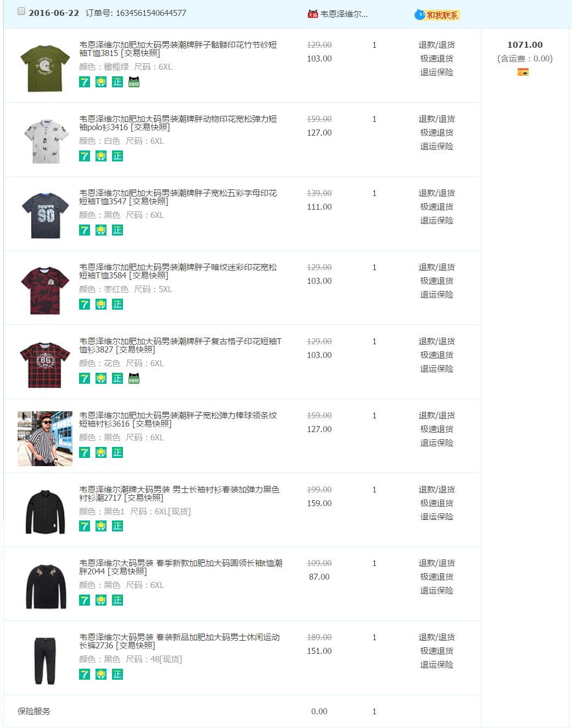Open the black long-sleeve 衬衫潮2717 thumbnail
Screen dimensions: 572x728
[x=45, y=512]
